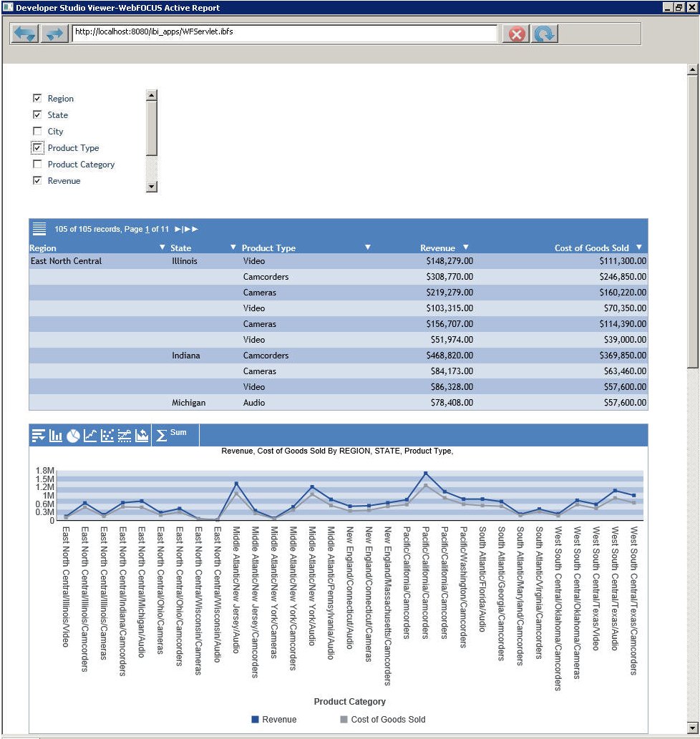The width and height of the screenshot is (700, 739).
Task: Click the $369,850.00 cost cell
Action: click(623, 356)
